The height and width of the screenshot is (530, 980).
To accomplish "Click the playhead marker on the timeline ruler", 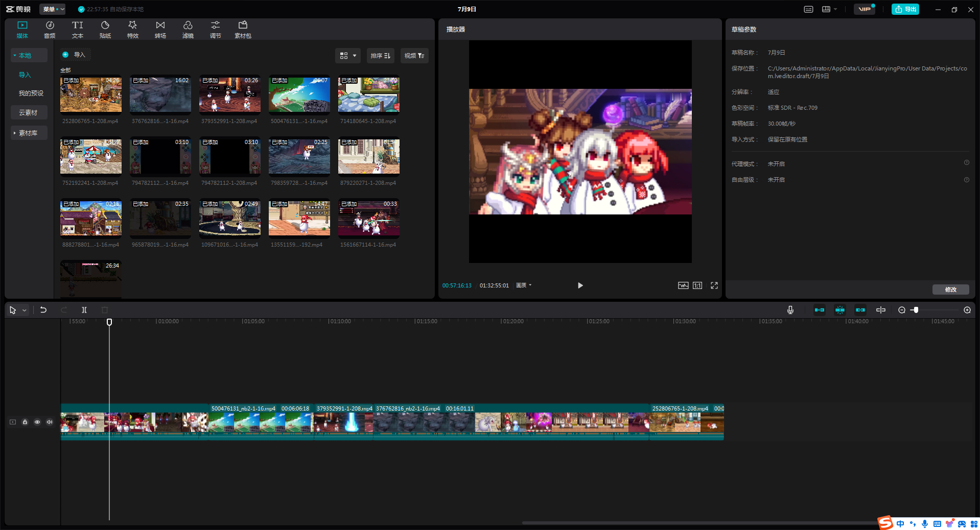I will coord(109,322).
